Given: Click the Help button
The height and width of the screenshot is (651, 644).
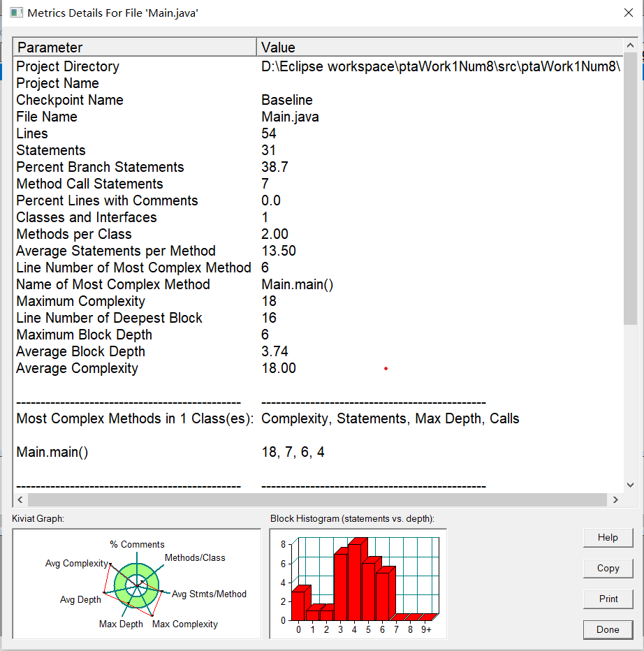Looking at the screenshot, I should pos(608,538).
